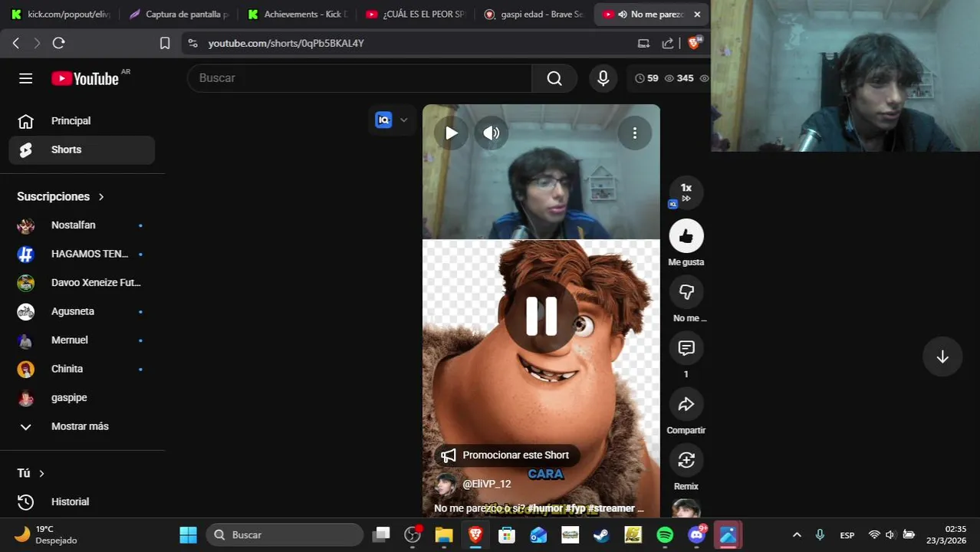Open the Windows Start menu

click(x=188, y=534)
